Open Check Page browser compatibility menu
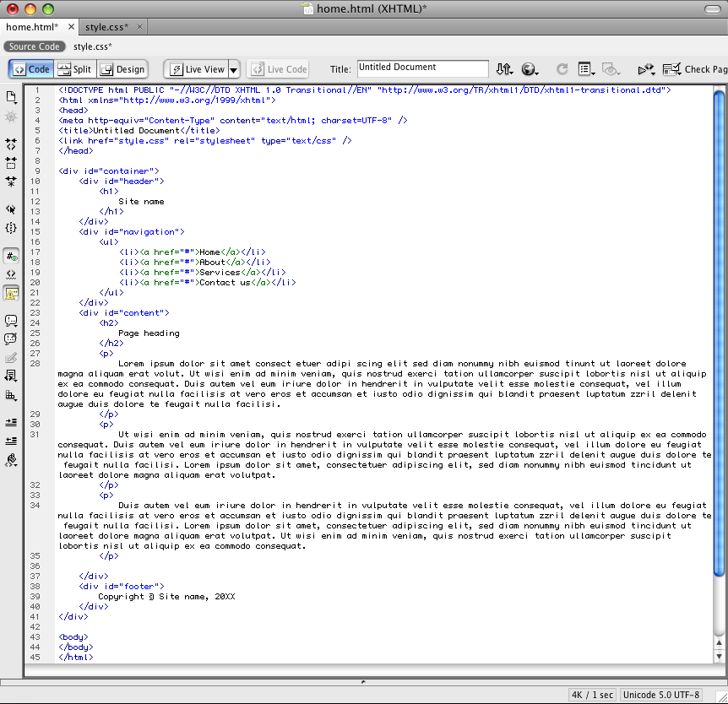Image resolution: width=728 pixels, height=704 pixels. pyautogui.click(x=694, y=69)
